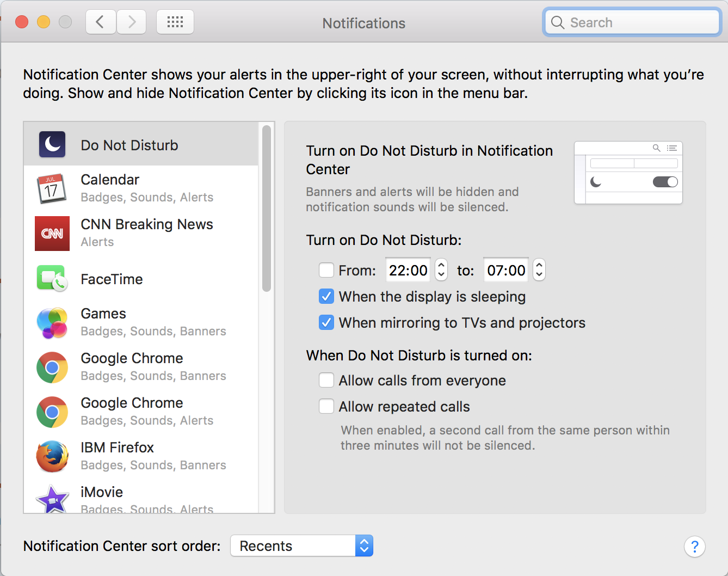Select the iMovie star icon
This screenshot has width=728, height=576.
tap(52, 499)
